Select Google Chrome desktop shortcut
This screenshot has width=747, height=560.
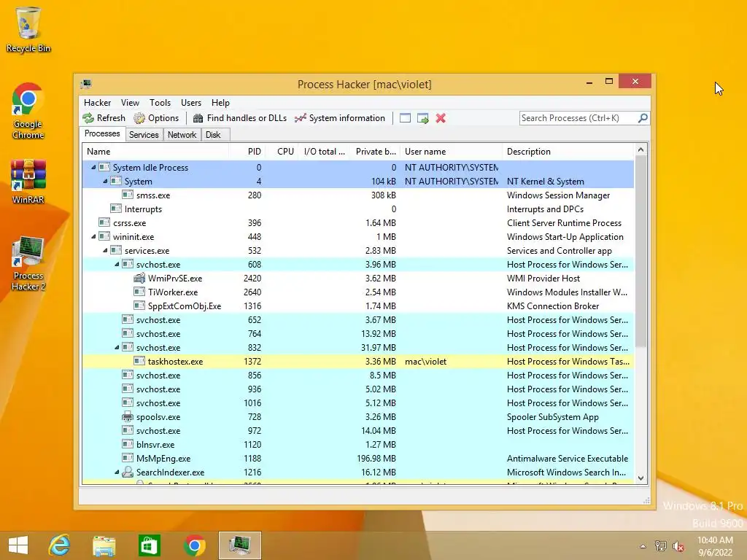click(28, 111)
